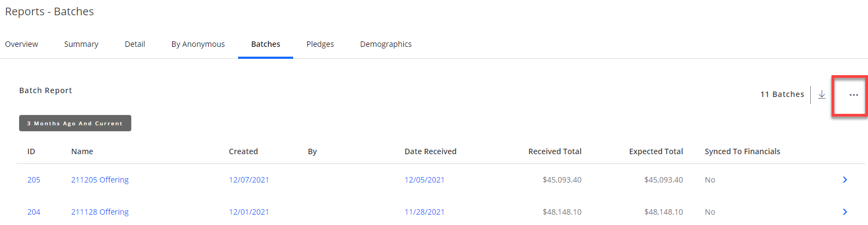Open the three-dot more options menu

853,95
